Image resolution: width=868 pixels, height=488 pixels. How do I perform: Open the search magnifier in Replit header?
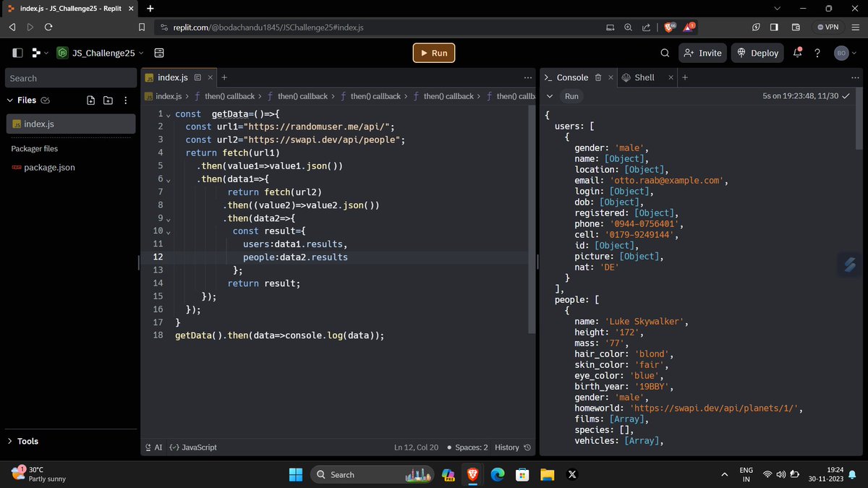pyautogui.click(x=665, y=53)
